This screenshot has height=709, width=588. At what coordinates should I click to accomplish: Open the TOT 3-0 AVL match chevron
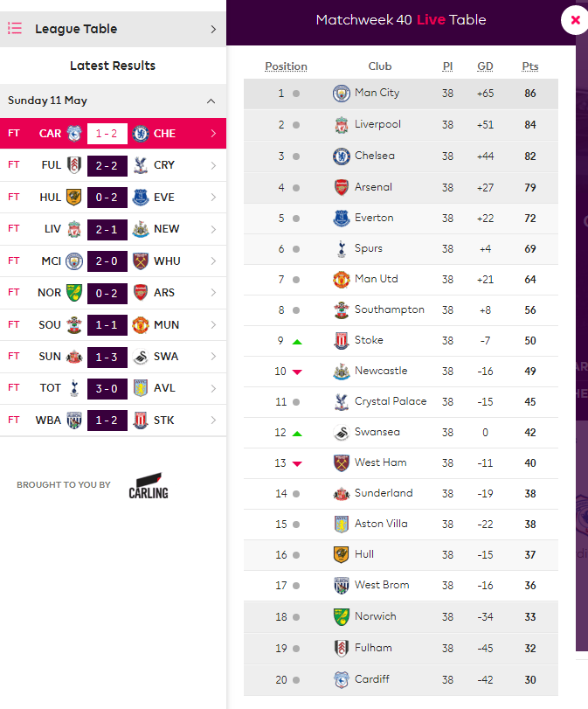[x=213, y=388]
